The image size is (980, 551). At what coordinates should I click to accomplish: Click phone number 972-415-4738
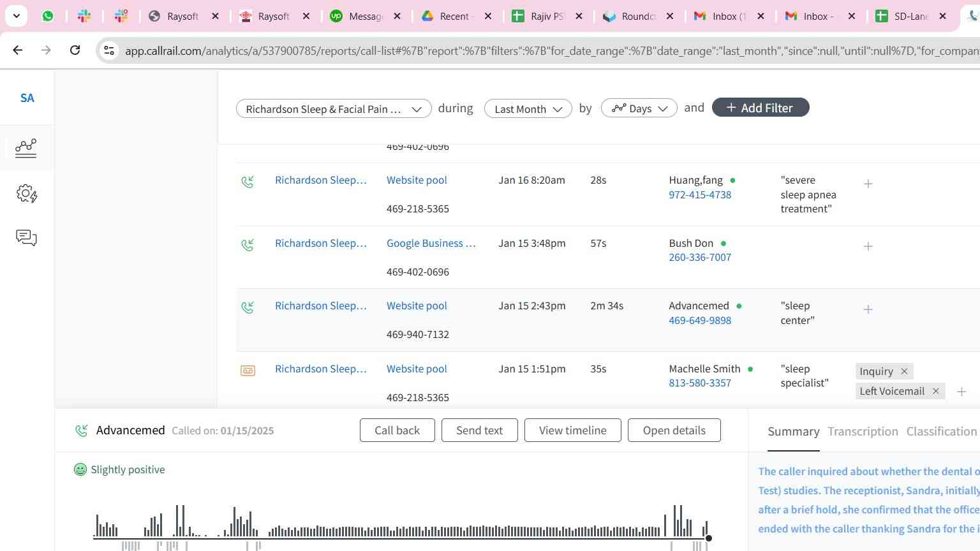click(x=700, y=195)
